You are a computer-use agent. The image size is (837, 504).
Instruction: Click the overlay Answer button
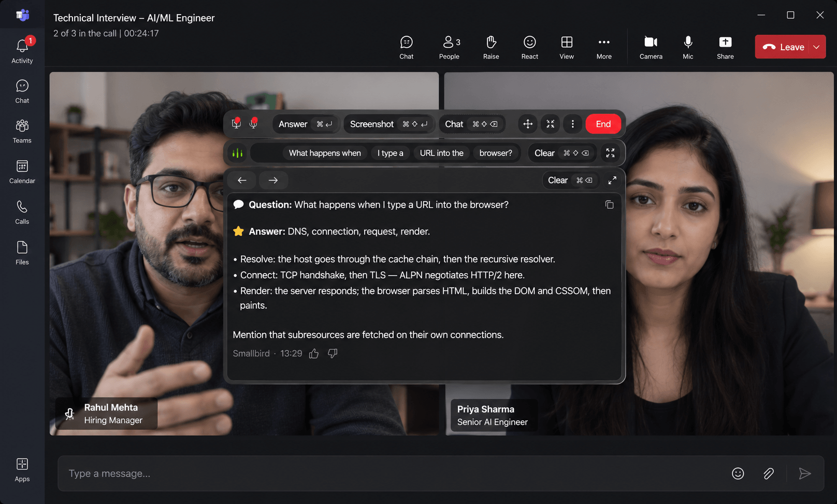[306, 124]
